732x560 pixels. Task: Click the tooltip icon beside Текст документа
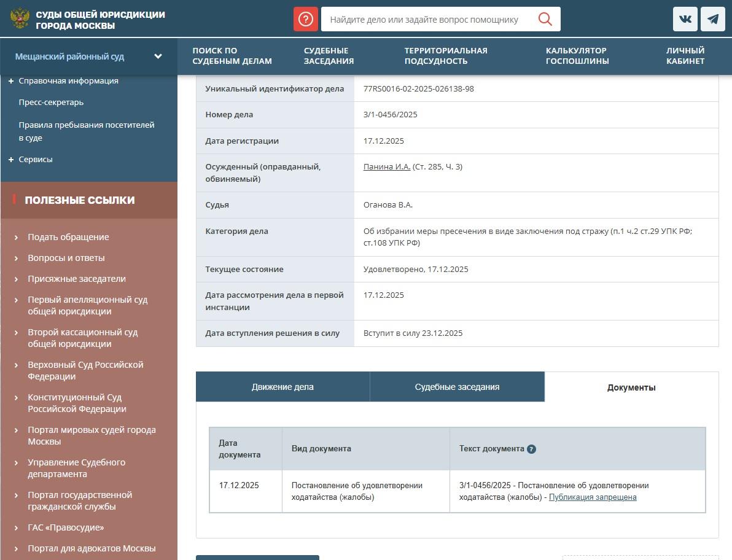coord(531,449)
